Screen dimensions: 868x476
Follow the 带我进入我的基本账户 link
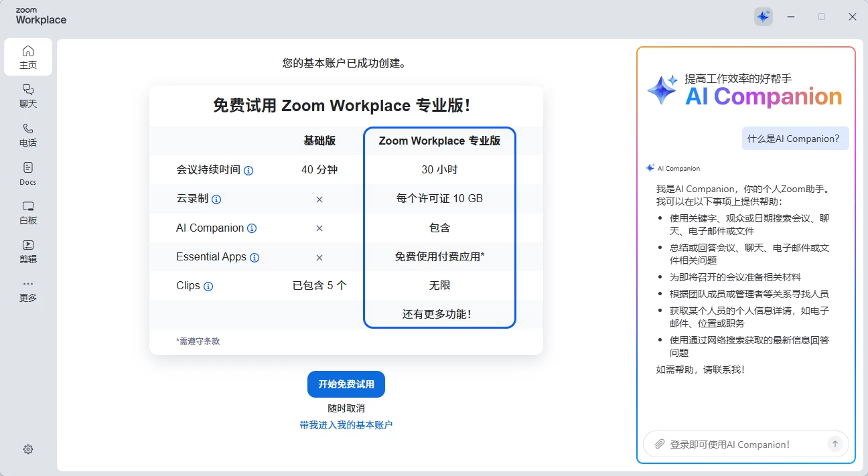[x=346, y=425]
